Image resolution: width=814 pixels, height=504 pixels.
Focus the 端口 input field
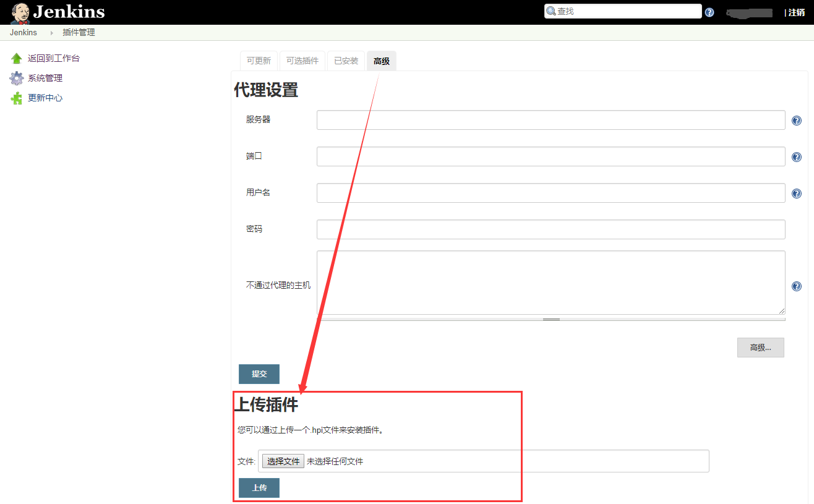tap(551, 156)
